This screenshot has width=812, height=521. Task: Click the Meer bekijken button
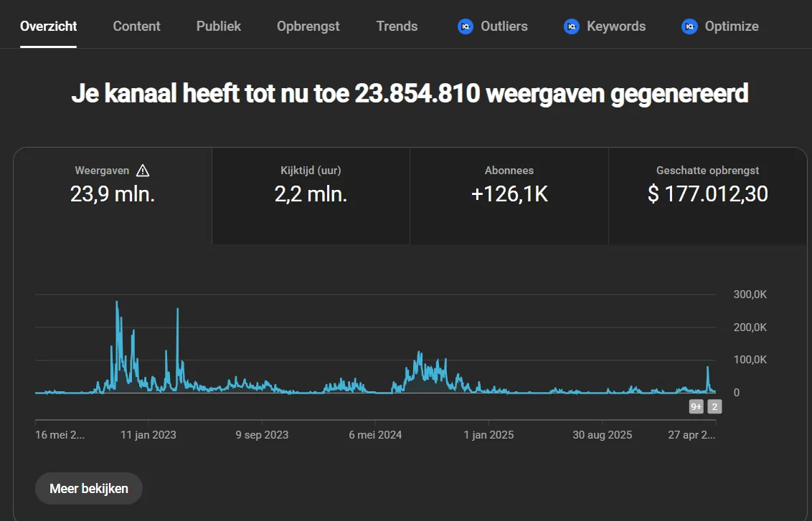[88, 489]
